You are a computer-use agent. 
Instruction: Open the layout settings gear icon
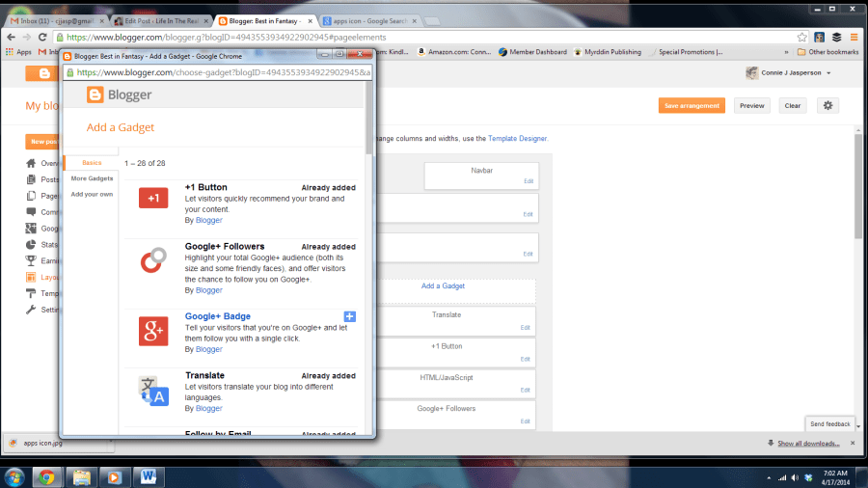tap(827, 105)
